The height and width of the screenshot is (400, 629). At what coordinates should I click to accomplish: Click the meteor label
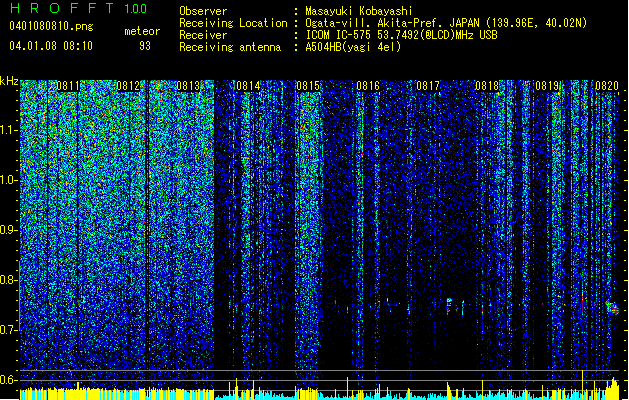tap(142, 31)
